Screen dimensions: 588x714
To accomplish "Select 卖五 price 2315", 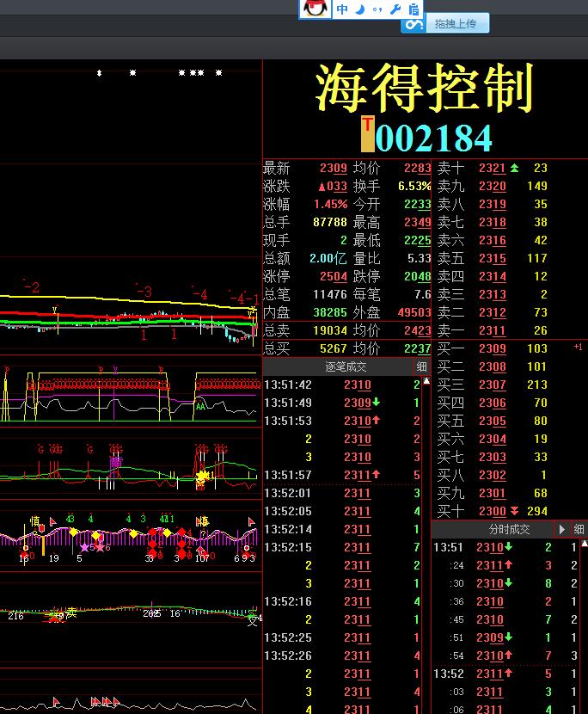I will tap(492, 258).
